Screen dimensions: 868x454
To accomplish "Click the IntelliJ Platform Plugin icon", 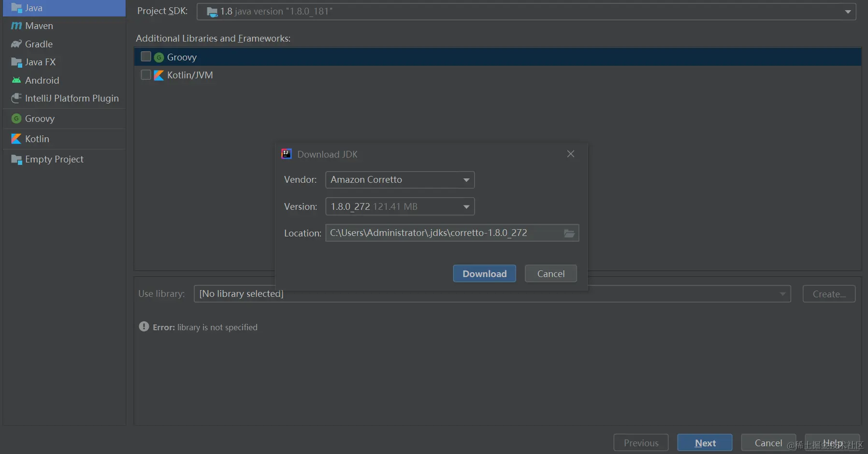I will pos(16,98).
